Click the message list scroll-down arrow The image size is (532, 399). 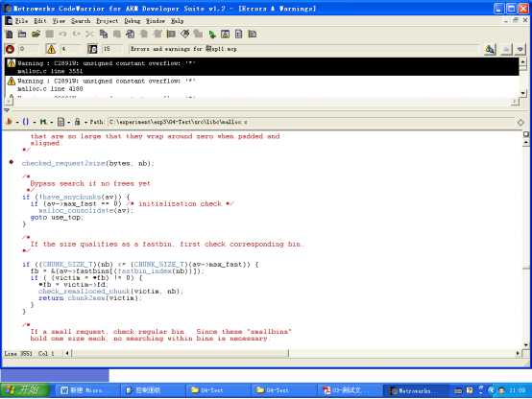point(522,93)
